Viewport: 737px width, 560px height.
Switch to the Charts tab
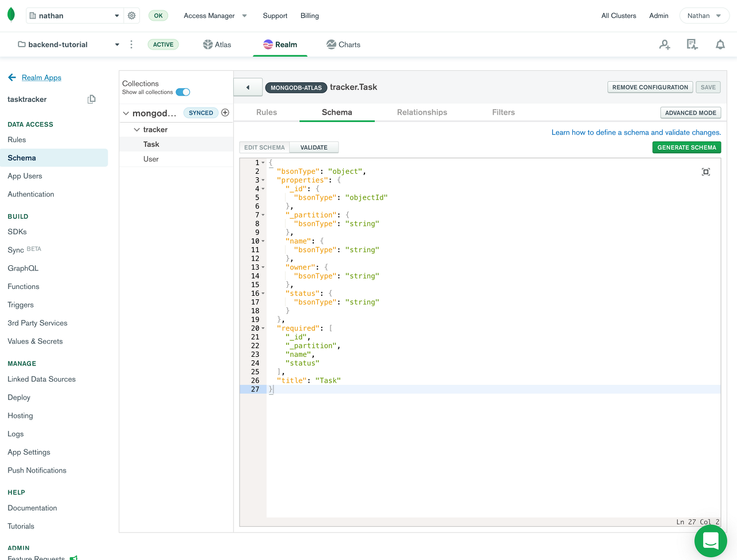coord(343,44)
